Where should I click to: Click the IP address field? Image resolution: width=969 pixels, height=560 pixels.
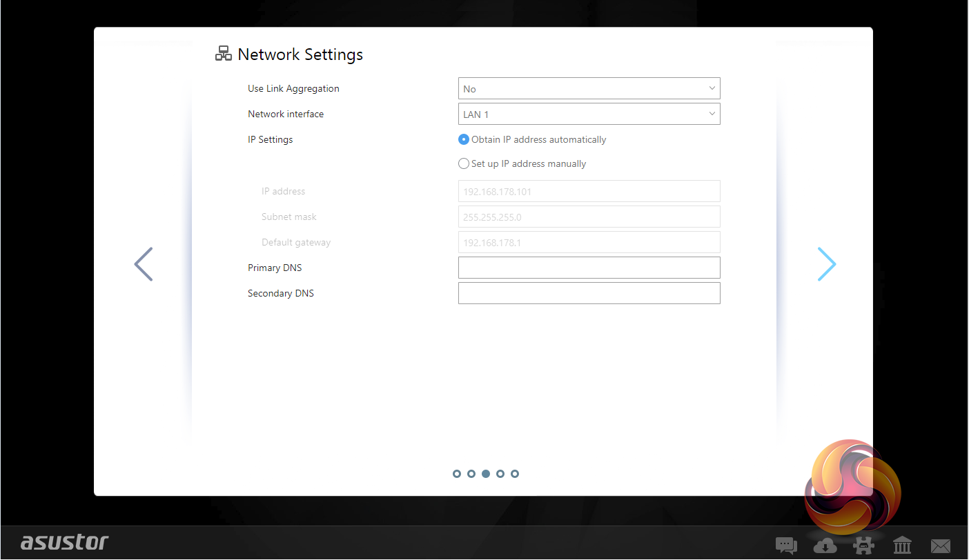[589, 191]
